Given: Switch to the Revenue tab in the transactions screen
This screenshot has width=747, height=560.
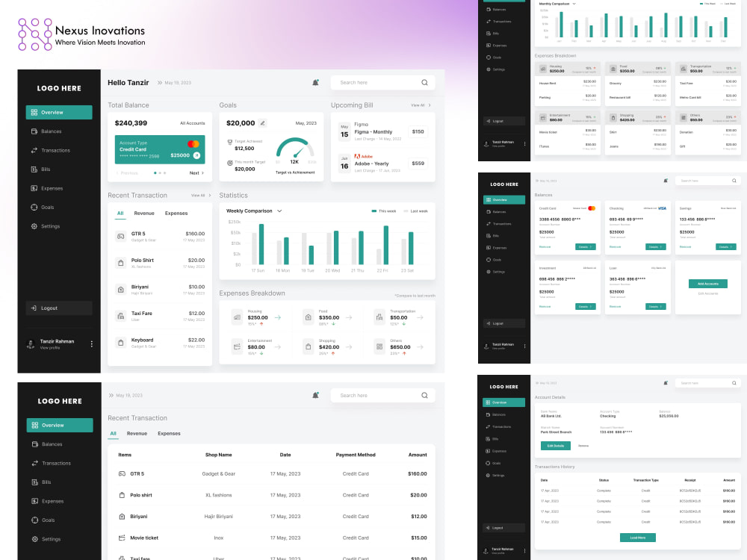Looking at the screenshot, I should 137,434.
